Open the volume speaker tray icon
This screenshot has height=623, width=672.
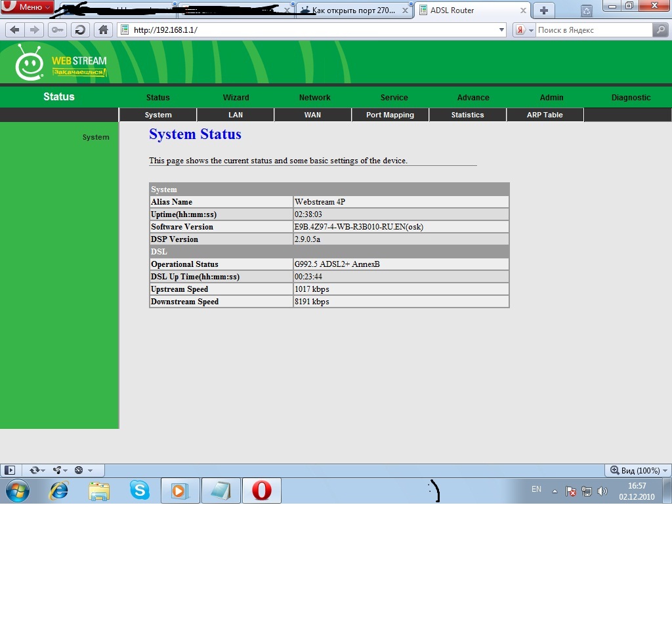(x=602, y=491)
